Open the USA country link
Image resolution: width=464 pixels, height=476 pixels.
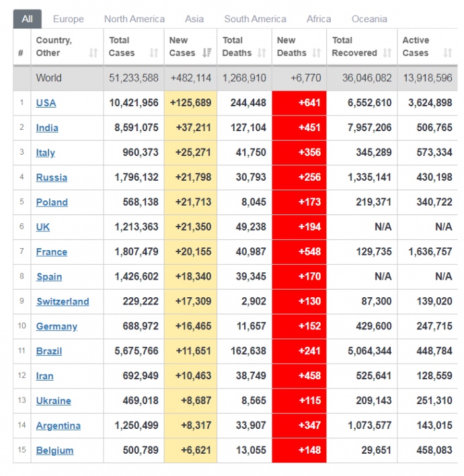(46, 103)
